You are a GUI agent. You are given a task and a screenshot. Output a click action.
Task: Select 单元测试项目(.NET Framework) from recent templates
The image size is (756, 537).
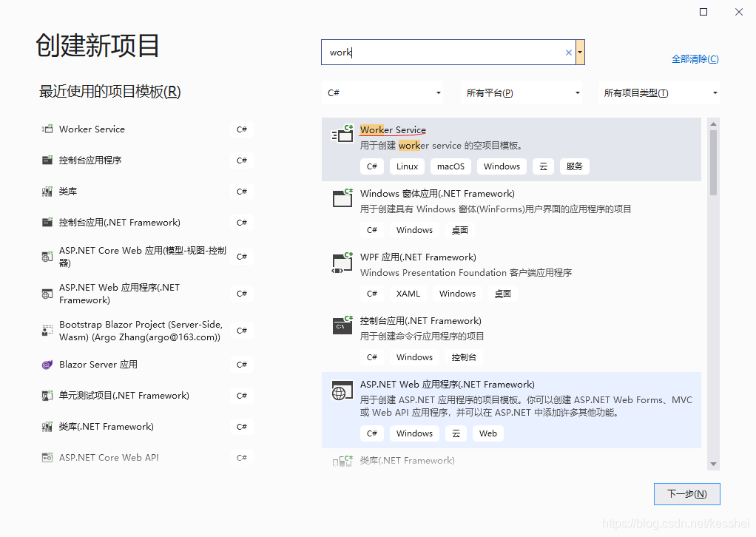click(146, 396)
